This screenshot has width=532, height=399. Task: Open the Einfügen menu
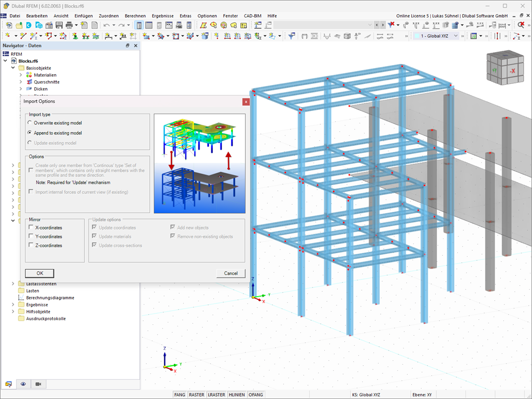pyautogui.click(x=83, y=16)
